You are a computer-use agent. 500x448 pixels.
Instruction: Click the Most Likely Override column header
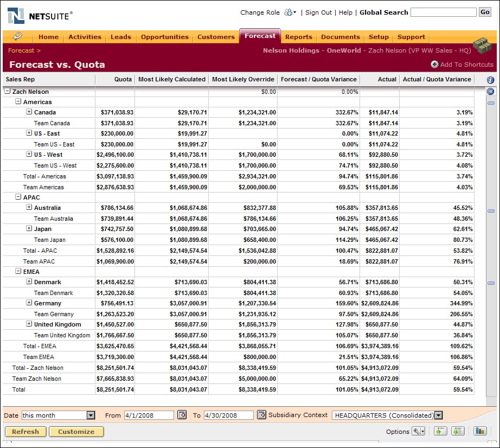(243, 79)
